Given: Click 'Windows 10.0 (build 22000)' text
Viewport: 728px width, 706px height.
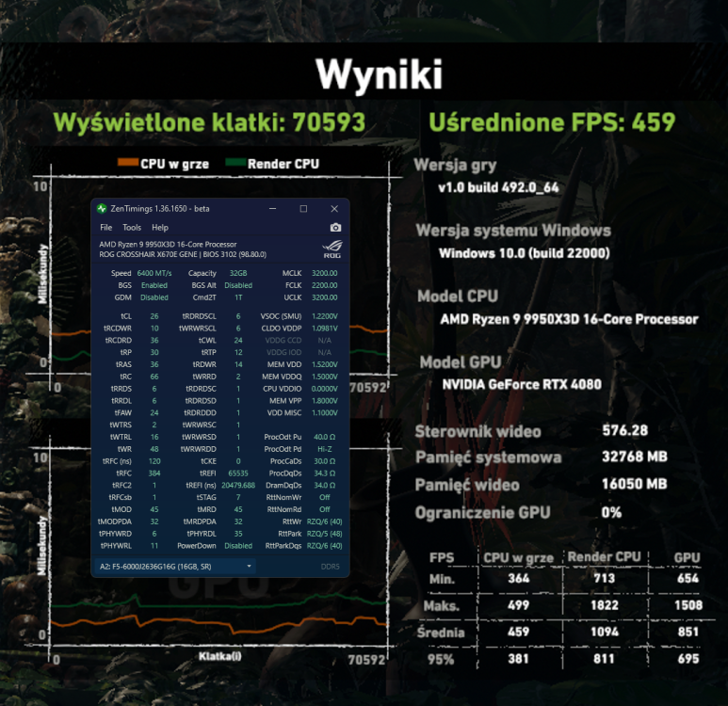Looking at the screenshot, I should [525, 253].
